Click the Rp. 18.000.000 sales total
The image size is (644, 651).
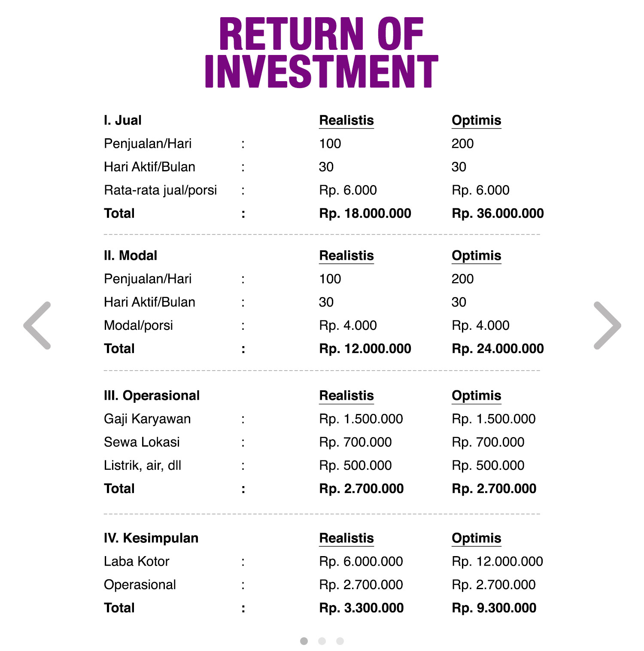click(x=365, y=213)
